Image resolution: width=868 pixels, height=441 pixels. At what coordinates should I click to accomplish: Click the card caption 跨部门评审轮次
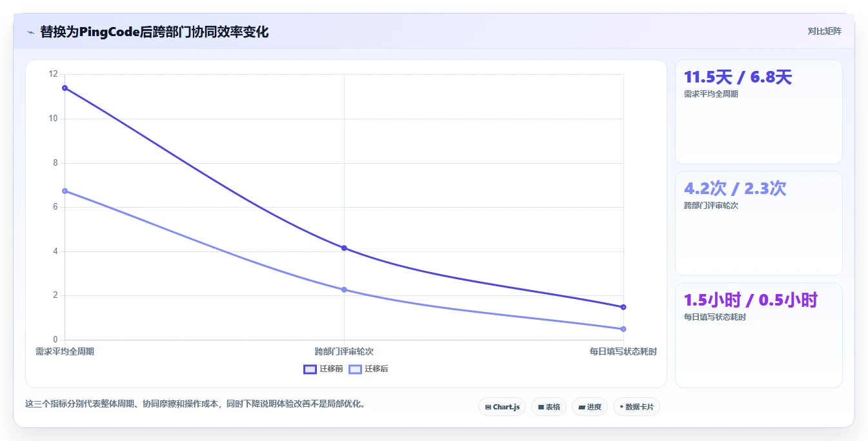coord(711,206)
